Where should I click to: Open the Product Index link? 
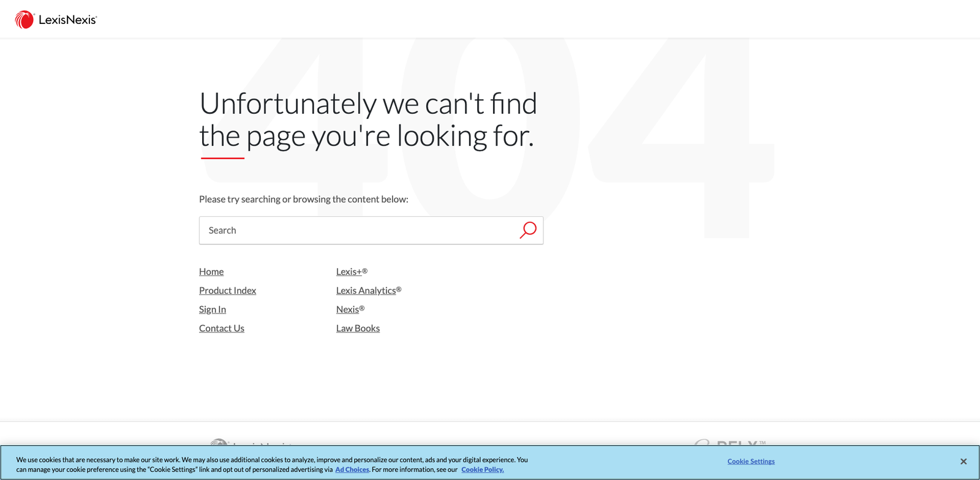(227, 290)
